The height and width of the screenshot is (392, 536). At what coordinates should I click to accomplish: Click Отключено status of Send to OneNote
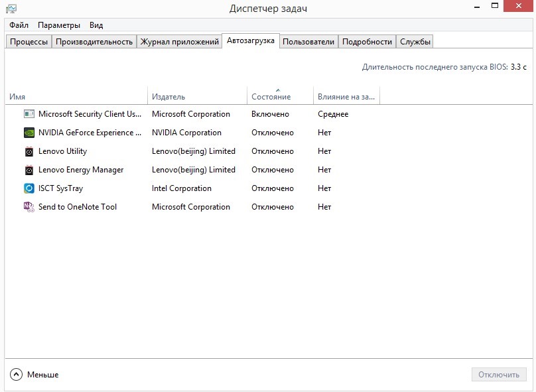click(273, 207)
